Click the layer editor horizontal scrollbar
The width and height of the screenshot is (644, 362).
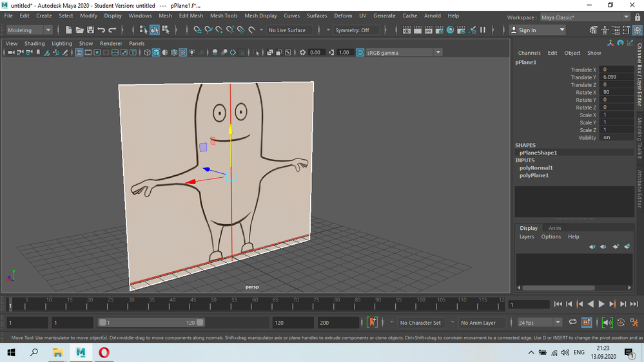click(x=558, y=288)
